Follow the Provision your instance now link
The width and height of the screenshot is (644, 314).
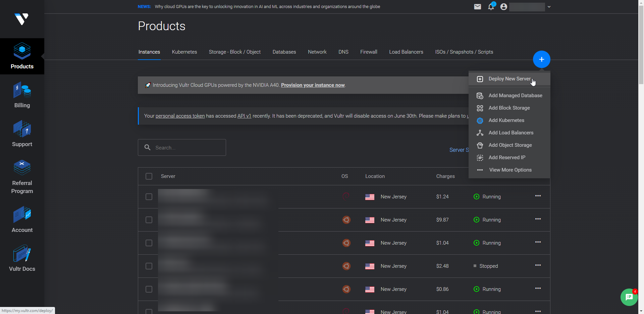click(313, 85)
